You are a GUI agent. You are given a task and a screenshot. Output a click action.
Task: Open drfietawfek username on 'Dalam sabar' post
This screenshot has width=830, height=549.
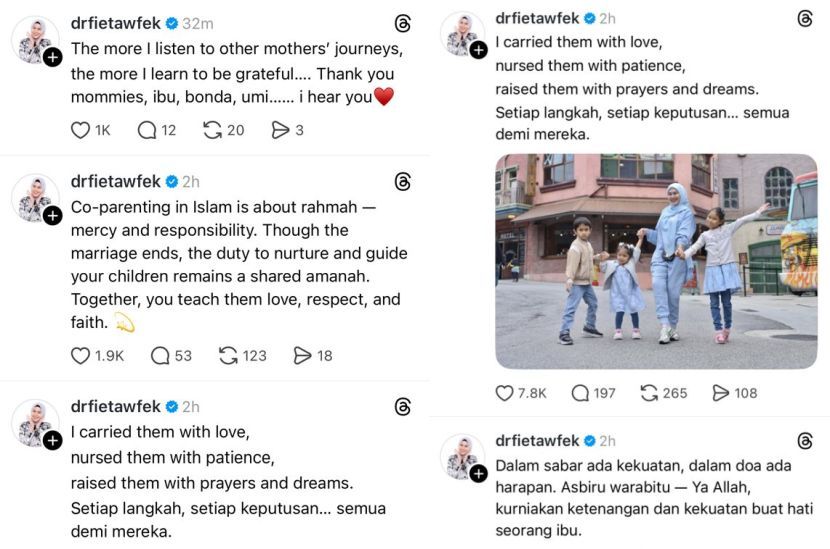pyautogui.click(x=540, y=440)
